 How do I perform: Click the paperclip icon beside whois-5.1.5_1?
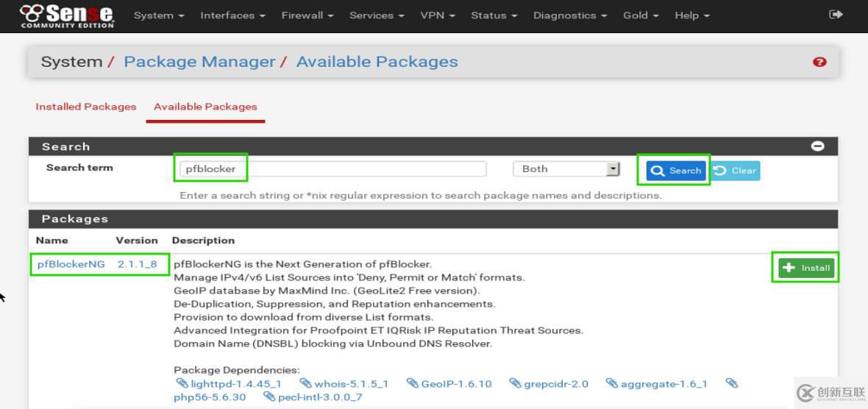[x=305, y=383]
